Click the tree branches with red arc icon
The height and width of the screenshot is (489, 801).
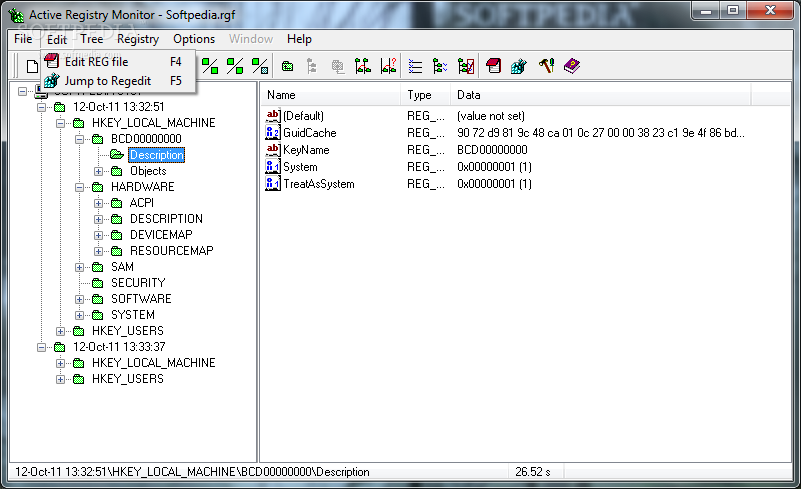[363, 66]
